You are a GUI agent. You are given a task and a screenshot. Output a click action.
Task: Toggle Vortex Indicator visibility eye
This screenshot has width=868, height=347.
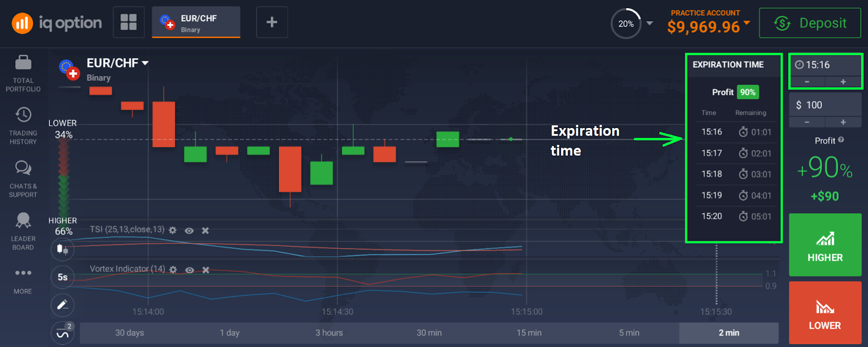(189, 270)
